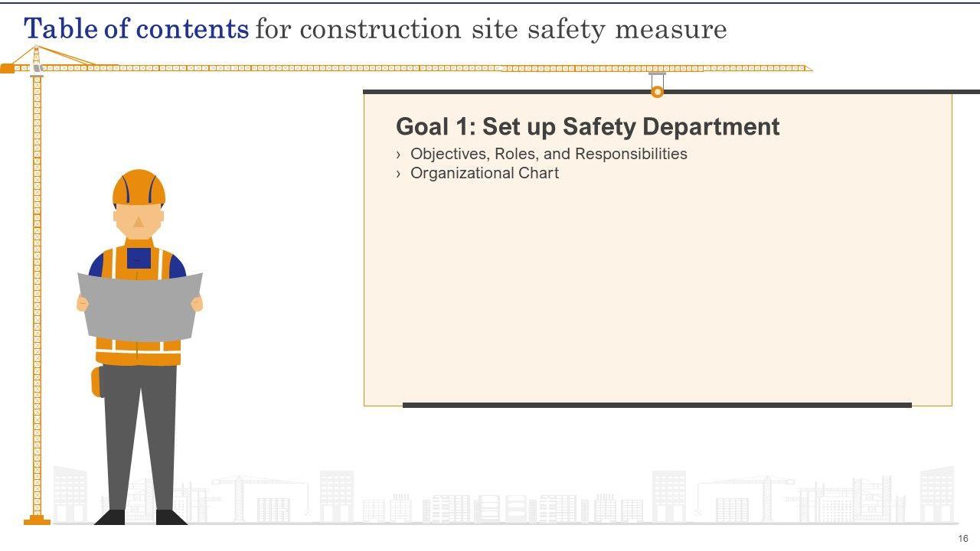Click the dark bar below the content board
The image size is (980, 551).
pyautogui.click(x=657, y=406)
